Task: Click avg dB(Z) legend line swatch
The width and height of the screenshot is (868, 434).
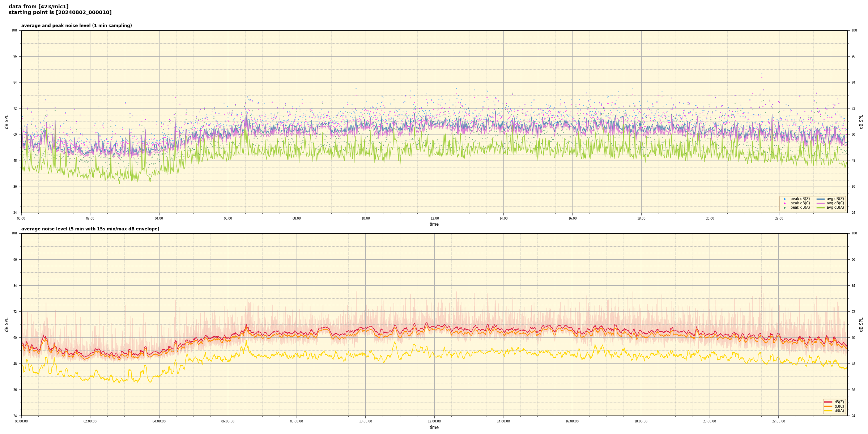Action: pyautogui.click(x=821, y=199)
